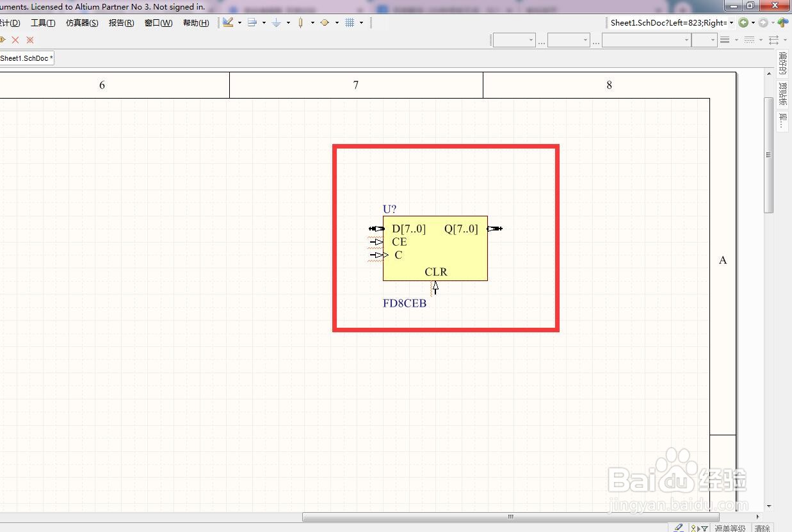Screen dimensions: 792x532
Task: Open the second empty formatting combo box
Action: click(569, 40)
